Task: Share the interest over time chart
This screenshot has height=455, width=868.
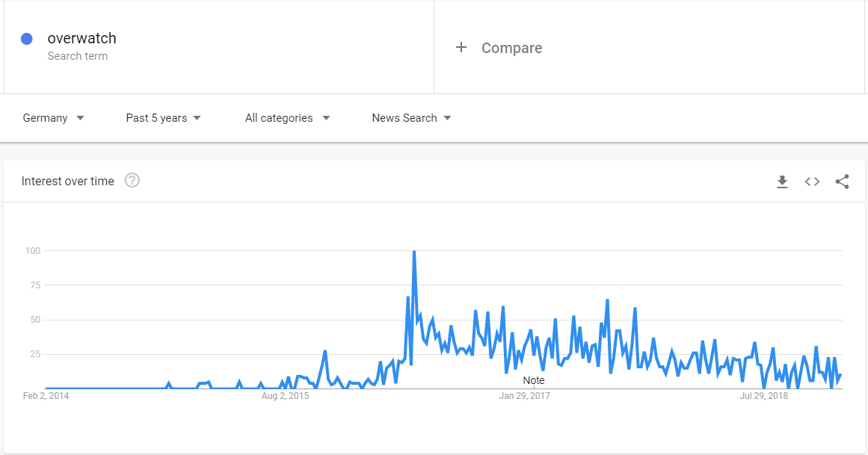Action: pyautogui.click(x=842, y=182)
